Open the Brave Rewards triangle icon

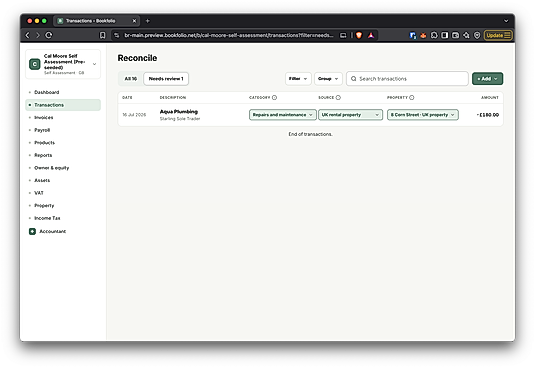pyautogui.click(x=371, y=35)
